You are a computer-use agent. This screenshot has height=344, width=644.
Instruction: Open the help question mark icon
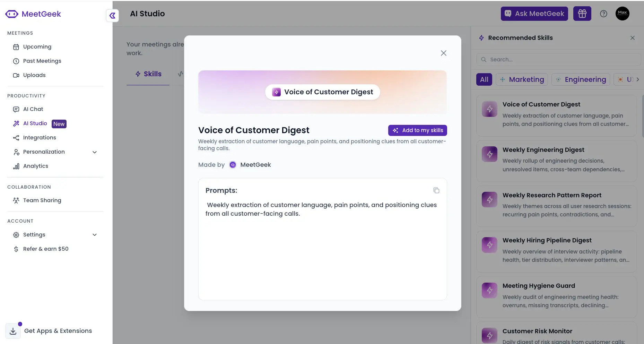pyautogui.click(x=603, y=14)
